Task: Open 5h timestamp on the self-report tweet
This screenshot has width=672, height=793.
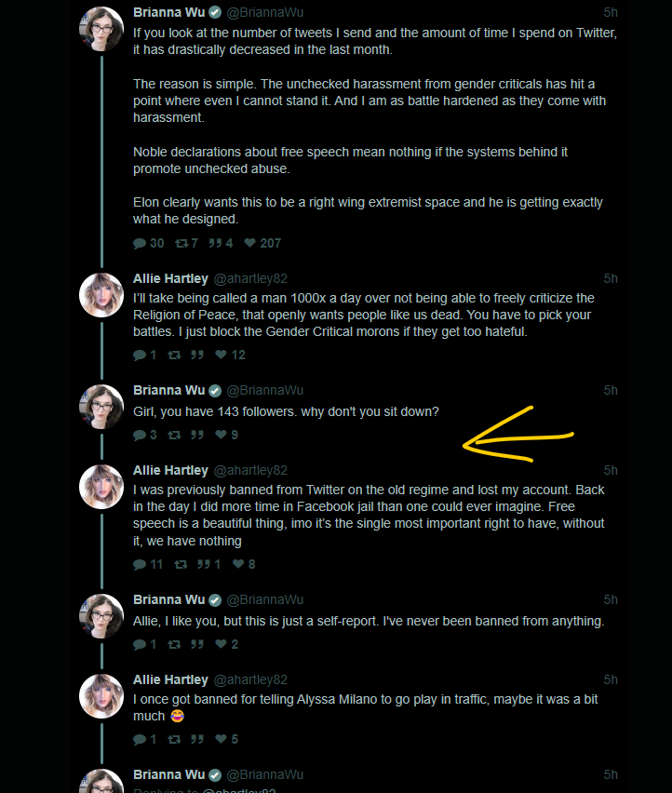Action: pyautogui.click(x=611, y=599)
